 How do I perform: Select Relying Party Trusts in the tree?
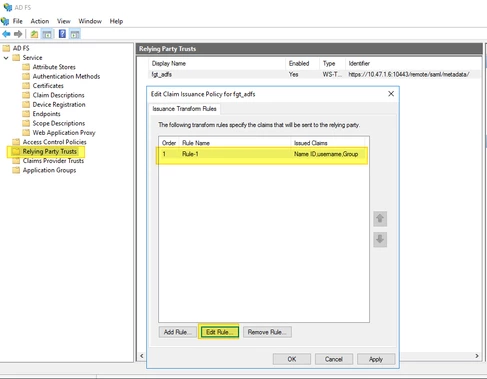click(x=50, y=151)
